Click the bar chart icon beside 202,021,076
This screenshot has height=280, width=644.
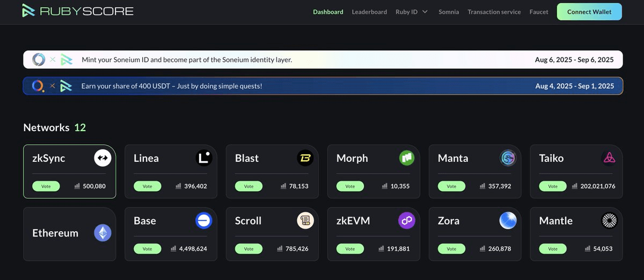click(575, 186)
